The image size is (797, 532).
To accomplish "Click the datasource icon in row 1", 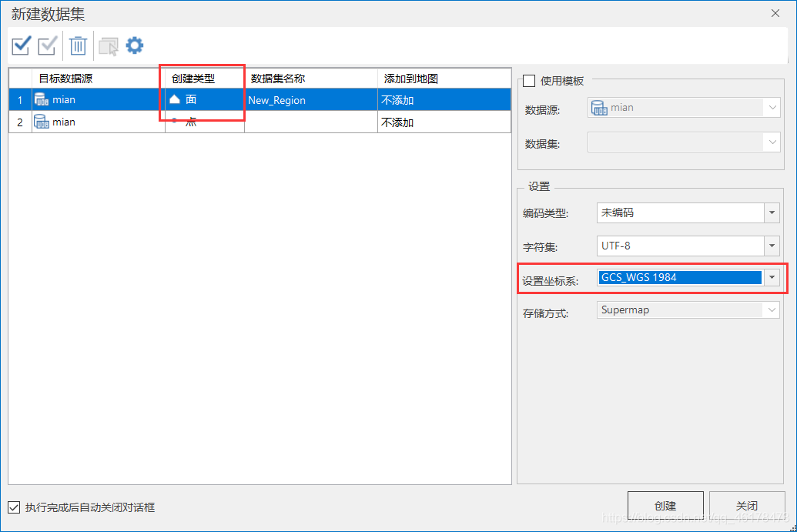I will pos(41,99).
